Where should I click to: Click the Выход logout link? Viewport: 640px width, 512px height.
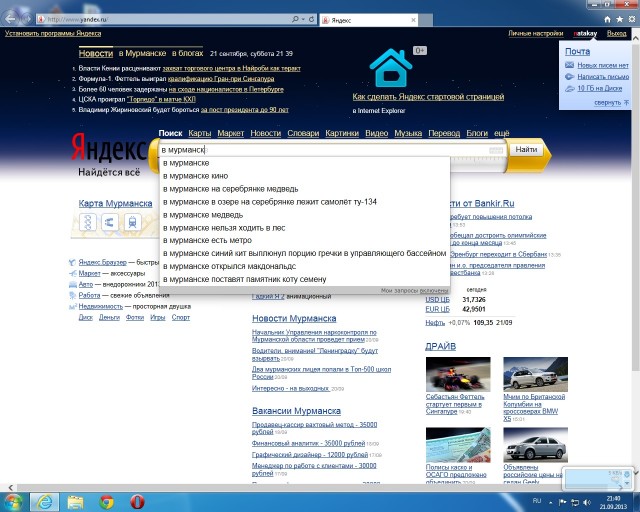pyautogui.click(x=616, y=33)
